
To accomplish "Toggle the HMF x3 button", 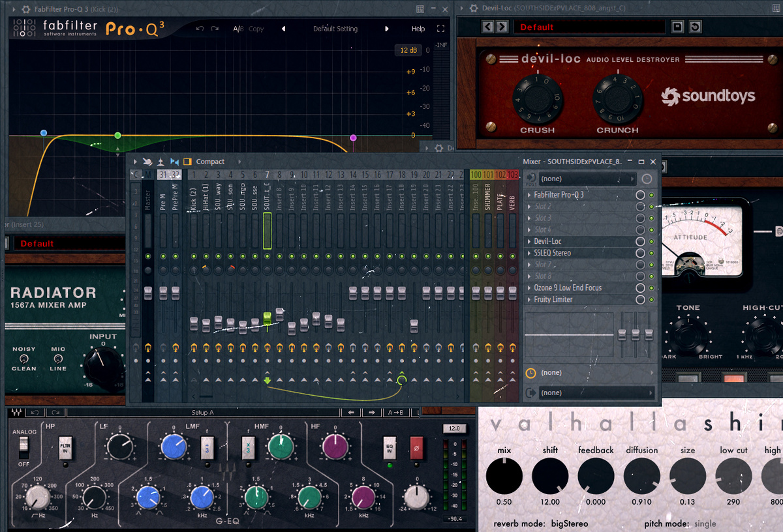I will coord(249,448).
